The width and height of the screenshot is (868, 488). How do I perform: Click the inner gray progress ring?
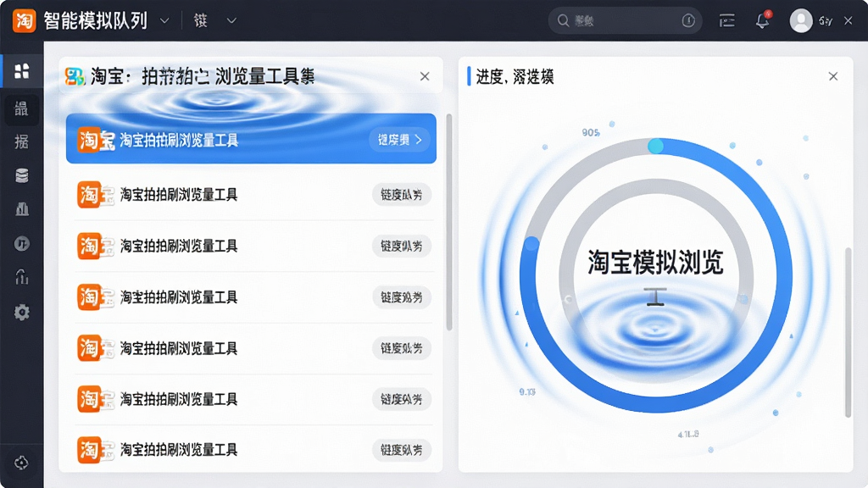click(656, 187)
